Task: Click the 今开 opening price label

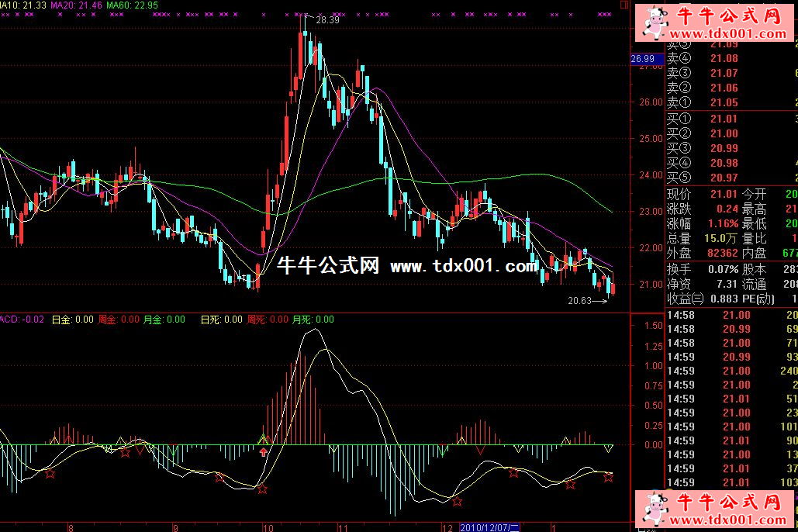Action: point(755,195)
